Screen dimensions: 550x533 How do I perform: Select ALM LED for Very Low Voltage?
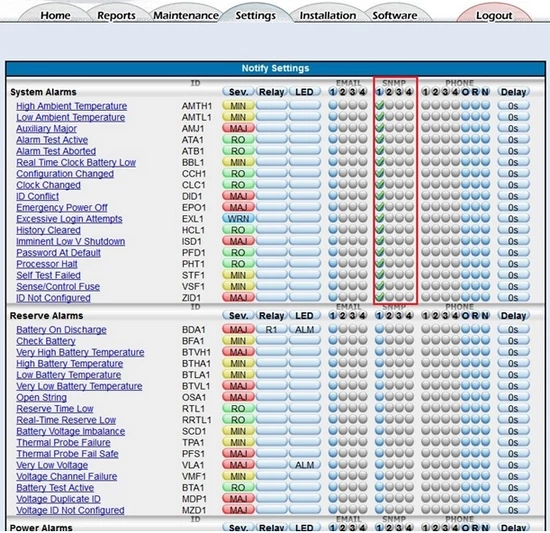pyautogui.click(x=304, y=465)
